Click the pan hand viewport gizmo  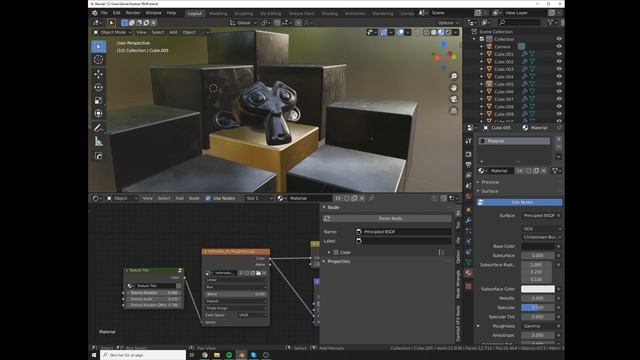point(453,88)
